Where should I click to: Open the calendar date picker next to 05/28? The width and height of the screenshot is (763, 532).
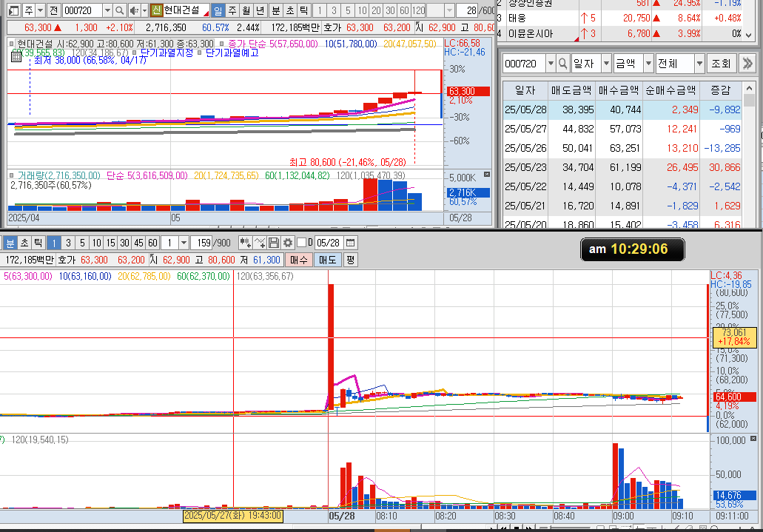coord(350,243)
